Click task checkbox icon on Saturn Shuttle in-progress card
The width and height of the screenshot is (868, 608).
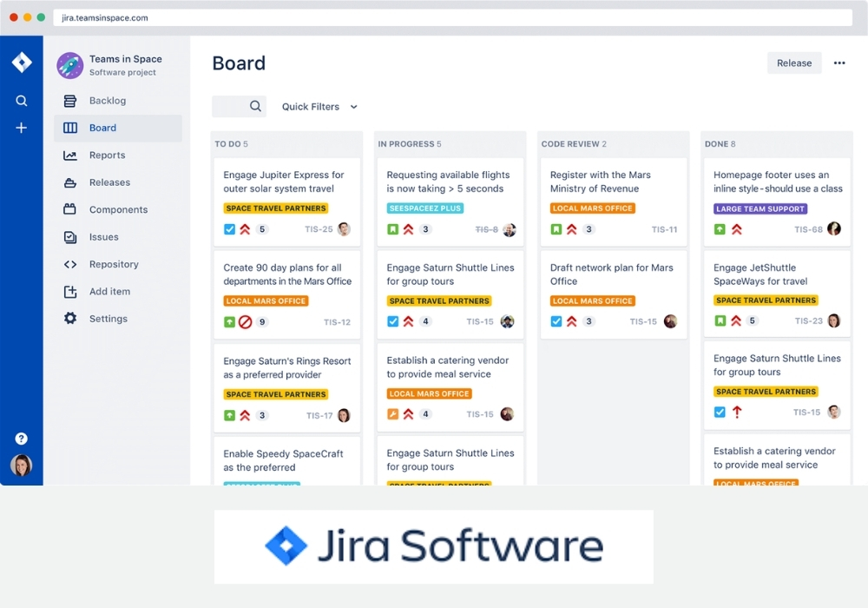tap(392, 321)
